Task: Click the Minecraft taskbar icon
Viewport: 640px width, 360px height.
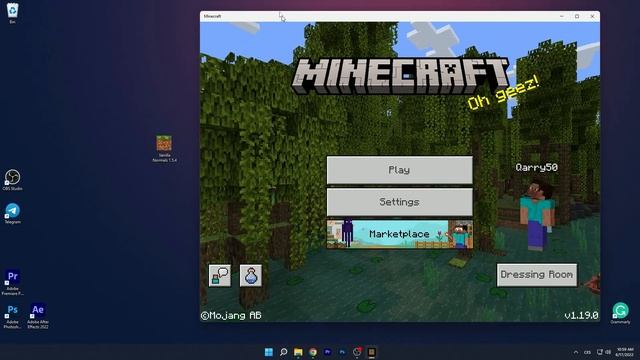Action: pos(371,352)
